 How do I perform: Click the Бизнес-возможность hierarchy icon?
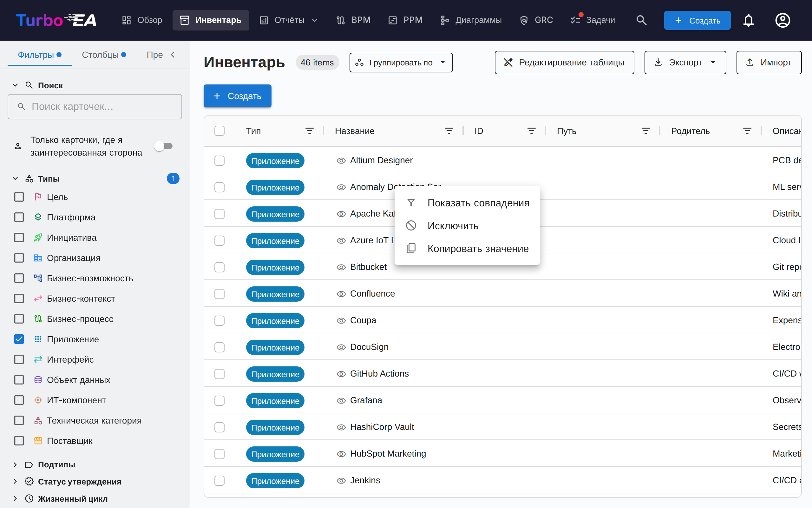pos(38,278)
